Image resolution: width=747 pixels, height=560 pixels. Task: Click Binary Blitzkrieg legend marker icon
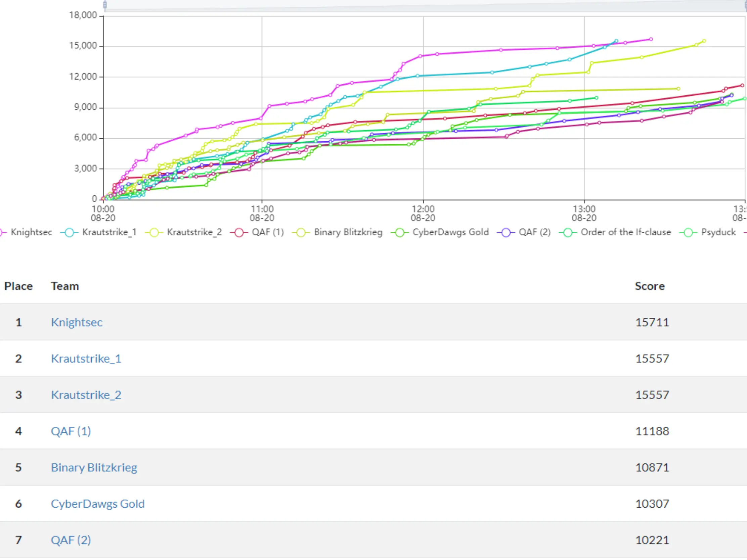pos(301,233)
